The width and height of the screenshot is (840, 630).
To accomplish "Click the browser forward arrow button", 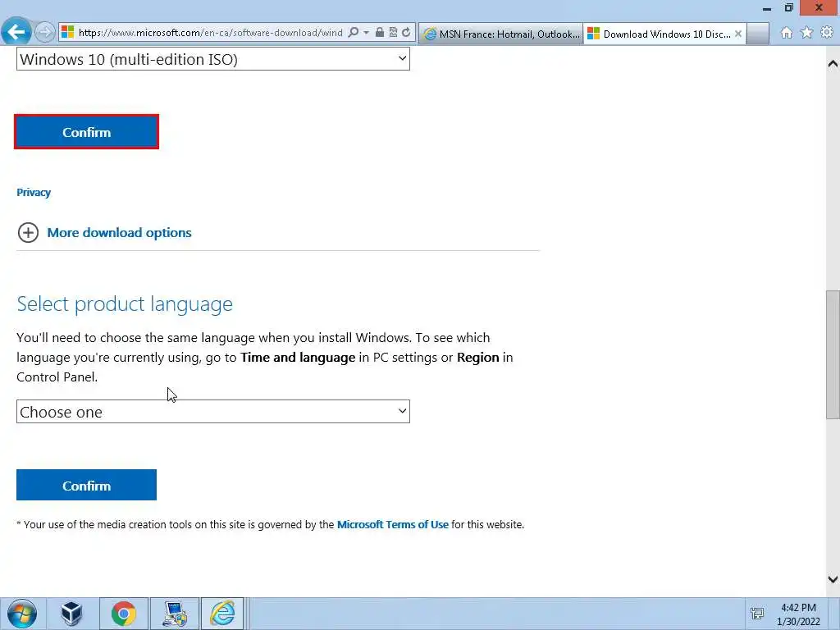I will (45, 32).
